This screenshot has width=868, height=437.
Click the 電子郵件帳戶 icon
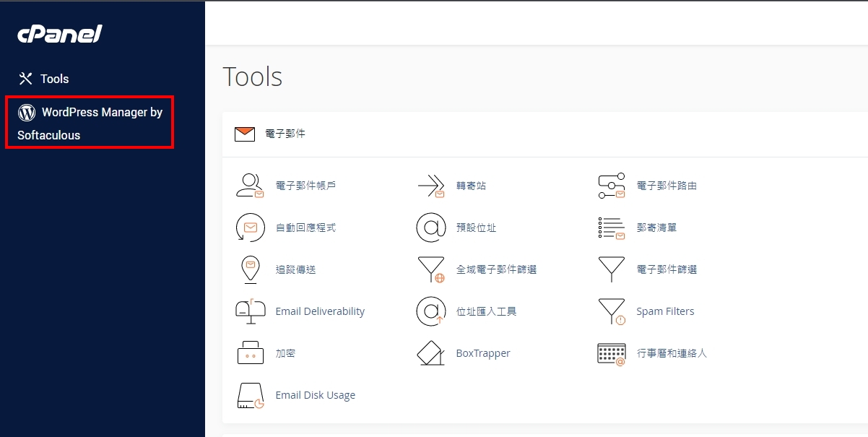250,186
